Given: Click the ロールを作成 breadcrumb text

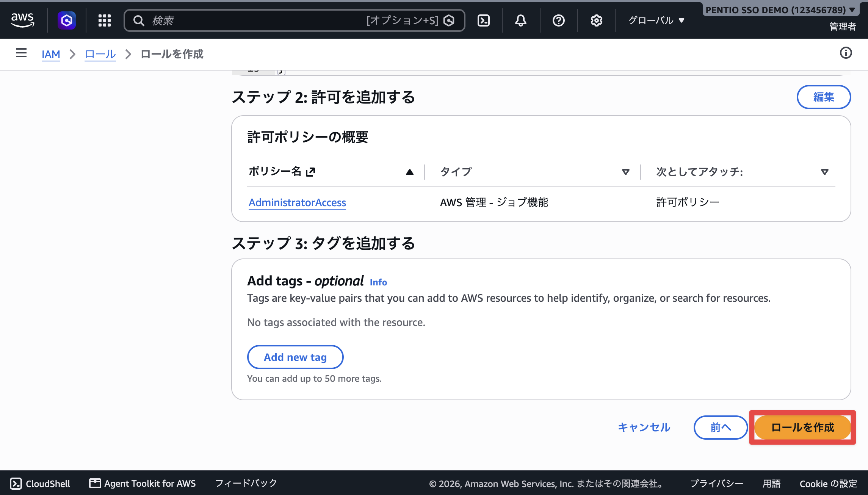Looking at the screenshot, I should pyautogui.click(x=172, y=54).
